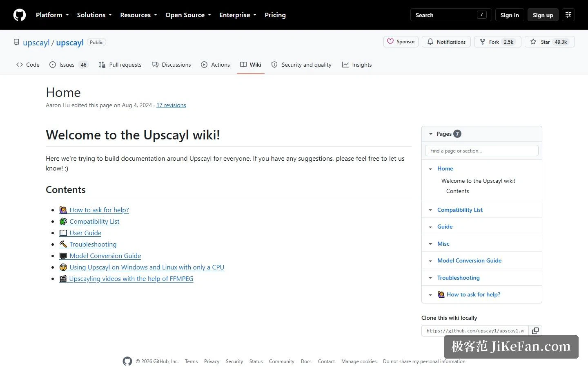Viewport: 588px width, 368px height.
Task: Expand Model Conversion Guide sidebar chevron
Action: click(430, 261)
